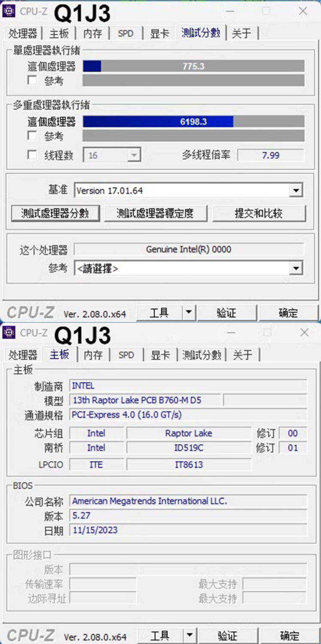Click 工具 button in mainboard window
The image size is (321, 644).
pyautogui.click(x=160, y=635)
